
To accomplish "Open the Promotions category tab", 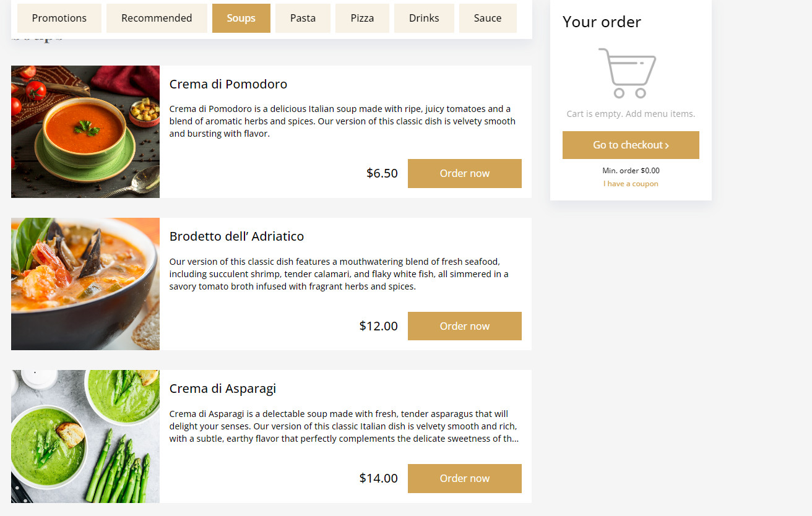I will (59, 18).
